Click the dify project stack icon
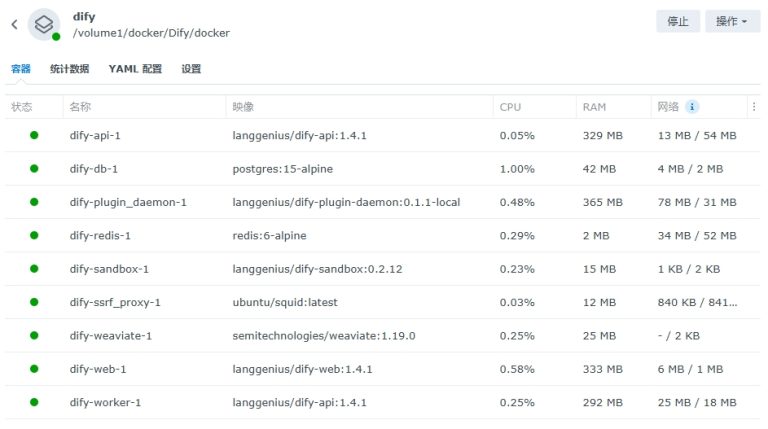This screenshot has height=429, width=768. coord(44,24)
